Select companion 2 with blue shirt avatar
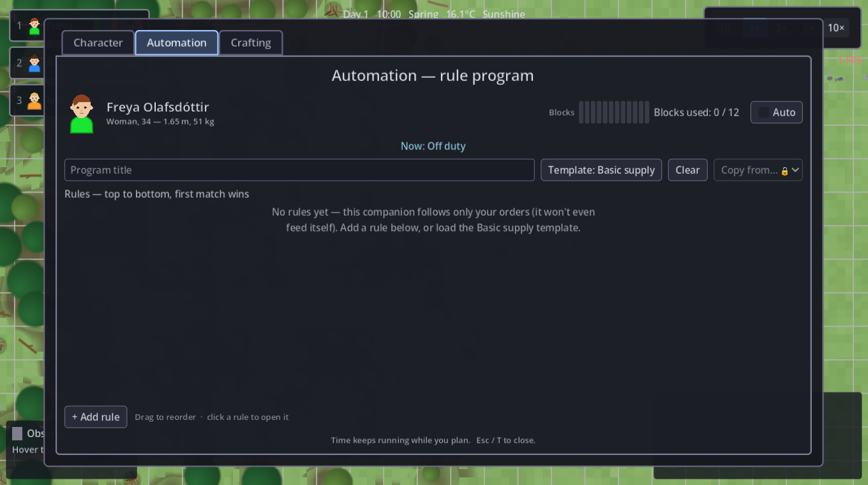The image size is (868, 485). tap(34, 63)
